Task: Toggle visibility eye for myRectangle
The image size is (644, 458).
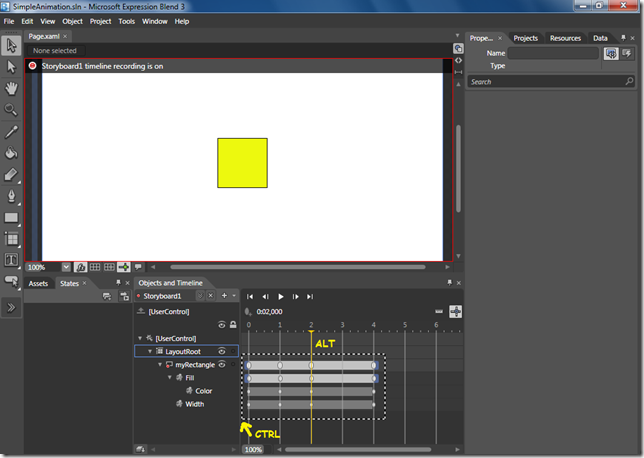Action: click(x=222, y=365)
